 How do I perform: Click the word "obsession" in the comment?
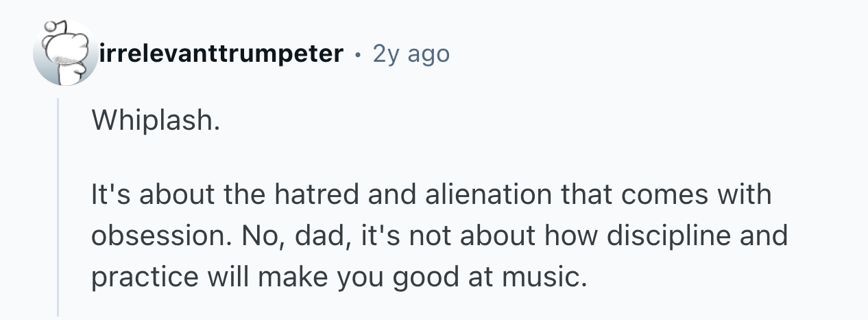(x=154, y=237)
